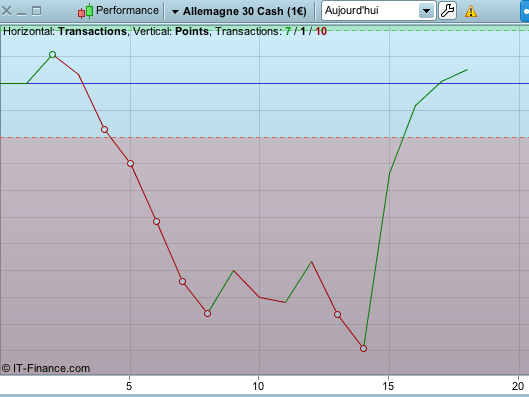This screenshot has width=529, height=397.
Task: Click the blue button at top right edge
Action: click(525, 11)
